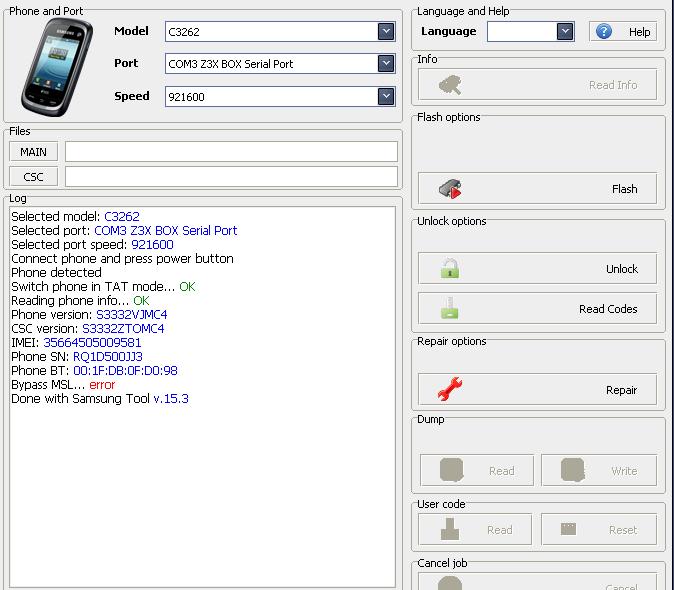674x590 pixels.
Task: Click log line 'Connect phone and press power button'
Action: coord(123,259)
